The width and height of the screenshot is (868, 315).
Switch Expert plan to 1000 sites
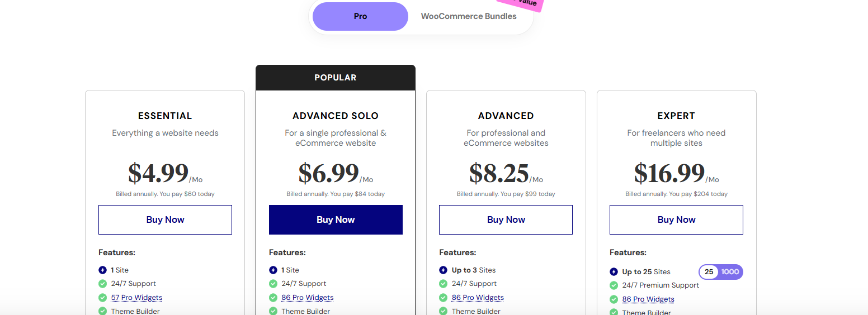tap(730, 272)
